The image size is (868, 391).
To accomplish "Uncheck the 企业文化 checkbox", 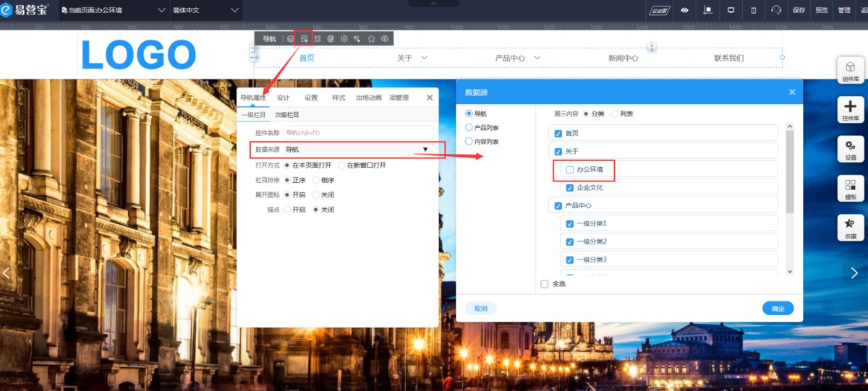I will pos(570,188).
